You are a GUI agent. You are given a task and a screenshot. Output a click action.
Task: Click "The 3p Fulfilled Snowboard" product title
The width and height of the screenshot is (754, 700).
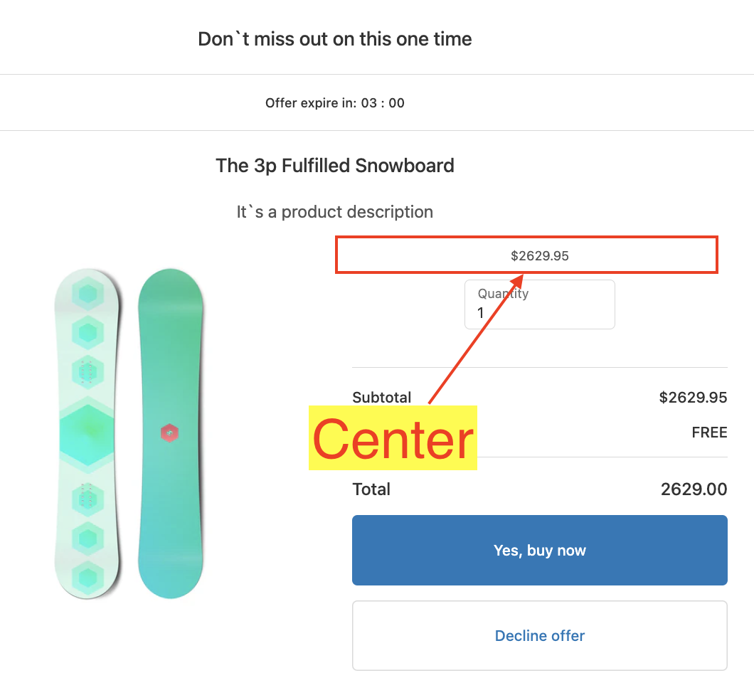(x=335, y=166)
